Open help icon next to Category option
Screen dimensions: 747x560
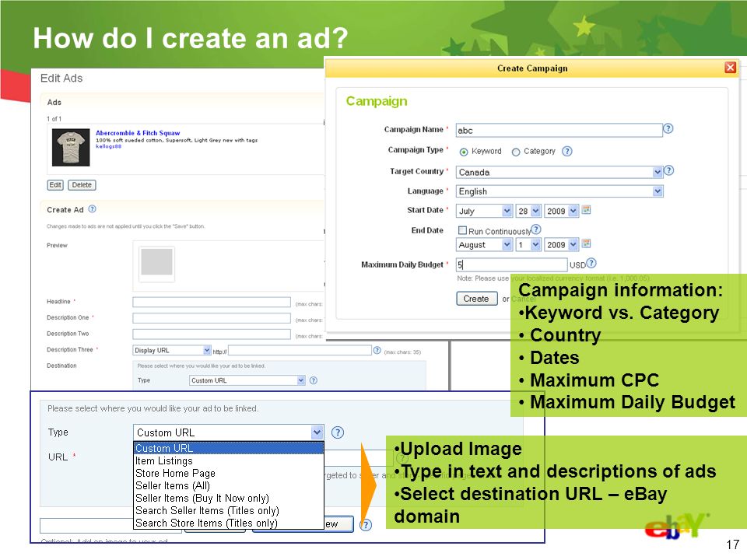(566, 152)
